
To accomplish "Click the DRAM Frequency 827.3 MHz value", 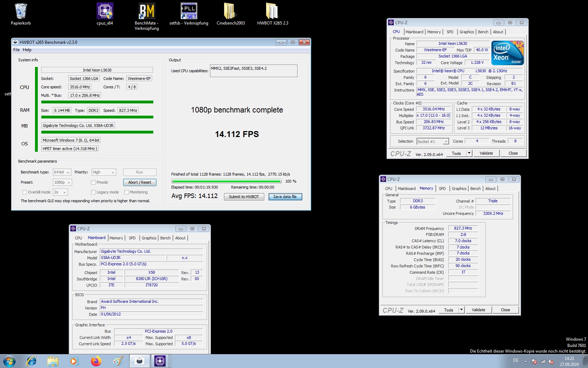I will tap(463, 228).
